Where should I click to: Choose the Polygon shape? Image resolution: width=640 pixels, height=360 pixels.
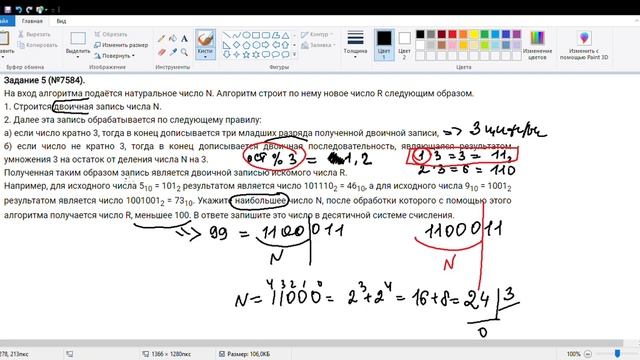point(276,36)
